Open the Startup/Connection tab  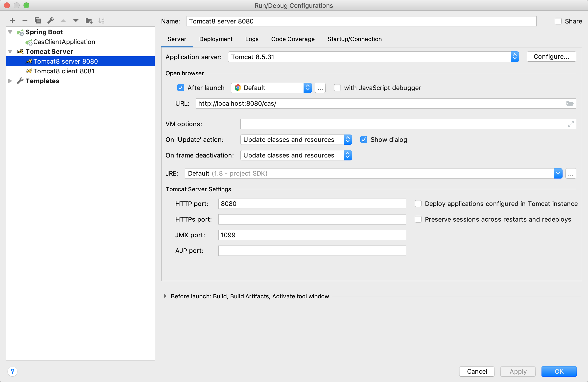point(354,39)
